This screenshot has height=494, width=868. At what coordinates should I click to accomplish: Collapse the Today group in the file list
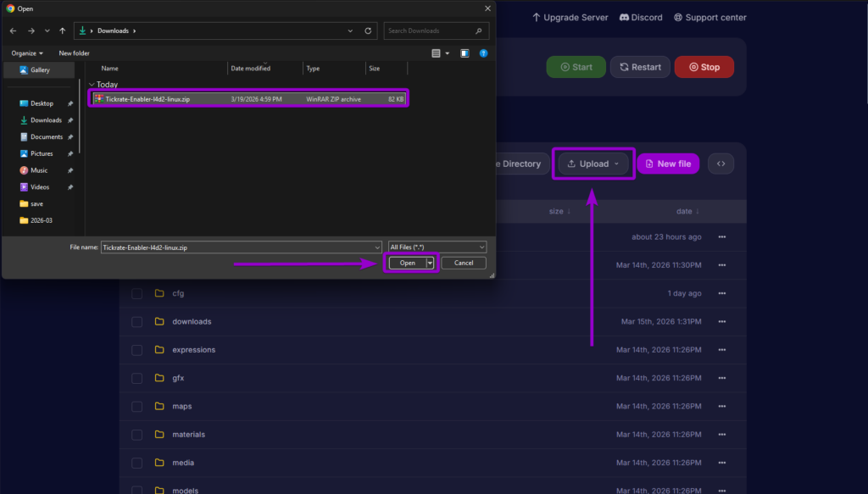click(91, 84)
